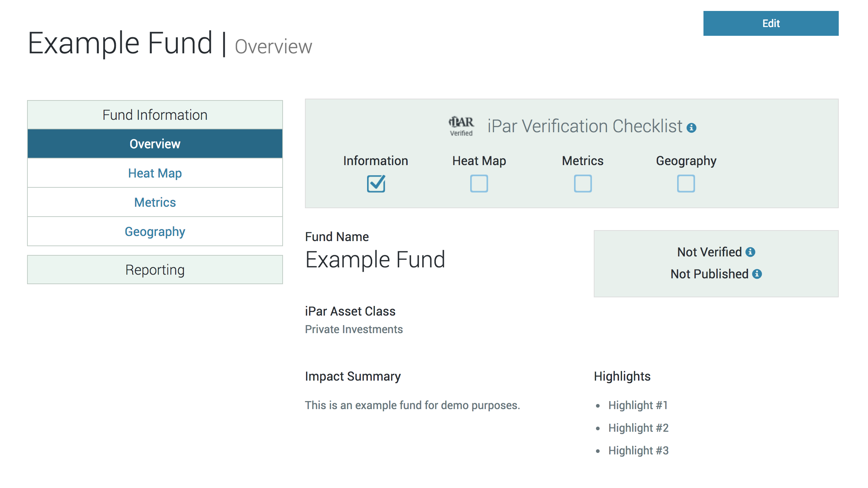Click info icon next to Not Verified
This screenshot has height=488, width=868.
750,252
